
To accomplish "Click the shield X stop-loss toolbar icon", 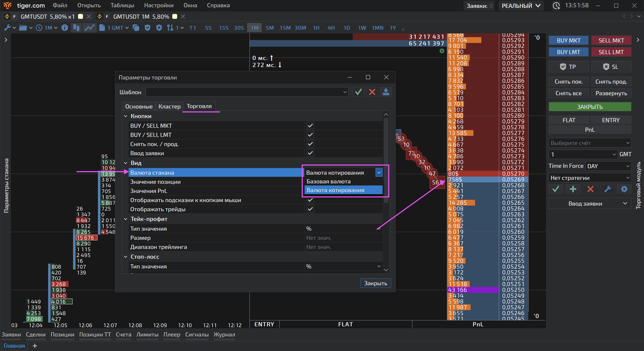I will [159, 28].
